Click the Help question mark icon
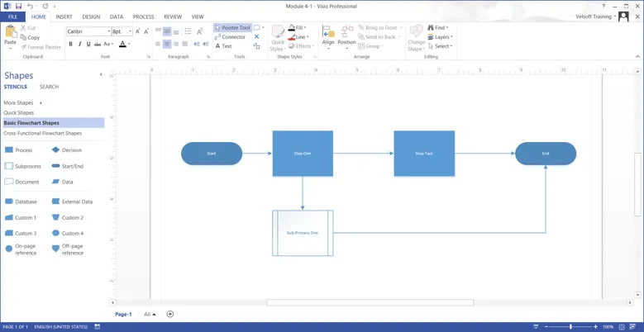Image resolution: width=644 pixels, height=332 pixels. [603, 6]
